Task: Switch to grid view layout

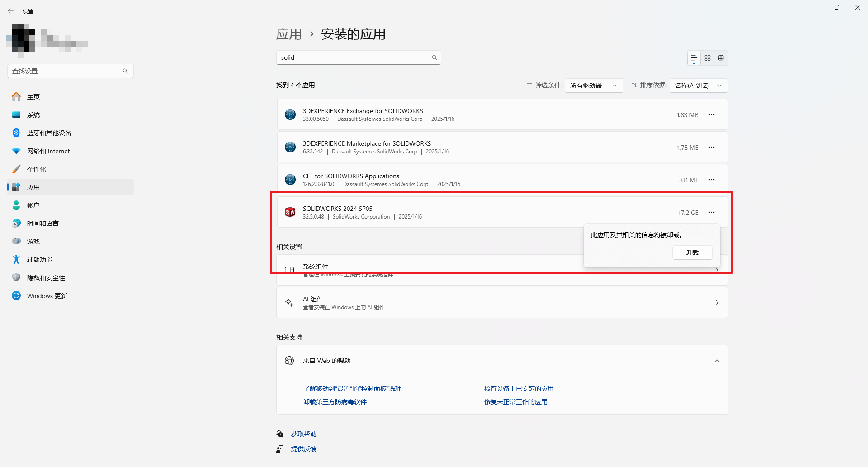Action: coord(708,58)
